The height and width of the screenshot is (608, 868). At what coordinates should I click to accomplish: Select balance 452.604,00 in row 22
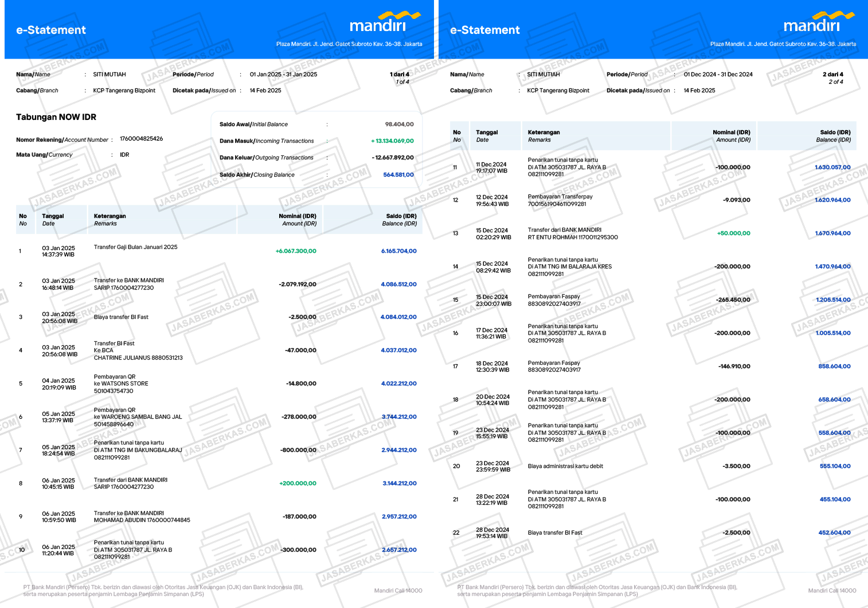834,533
